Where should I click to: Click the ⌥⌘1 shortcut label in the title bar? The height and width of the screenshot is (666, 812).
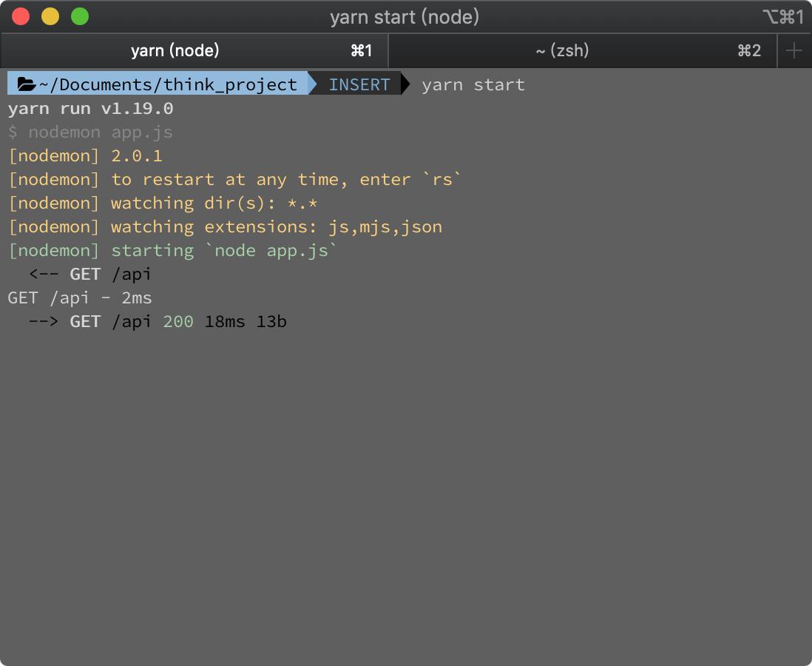point(783,17)
